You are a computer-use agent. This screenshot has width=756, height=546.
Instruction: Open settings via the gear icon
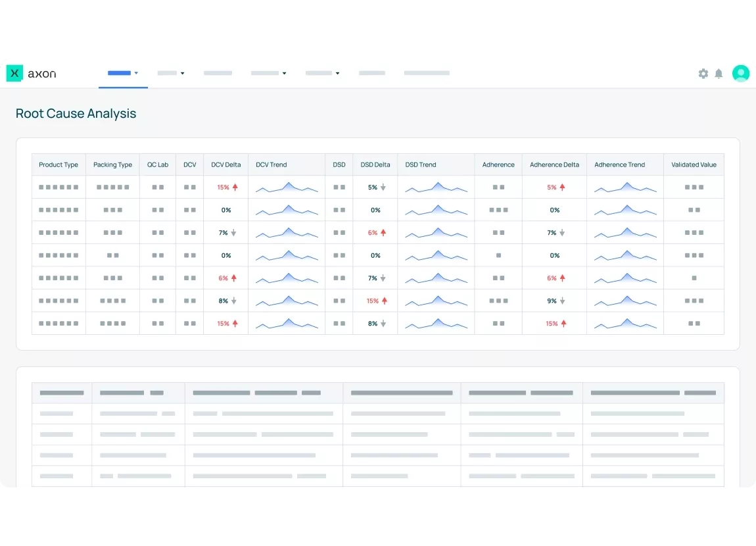click(x=703, y=73)
